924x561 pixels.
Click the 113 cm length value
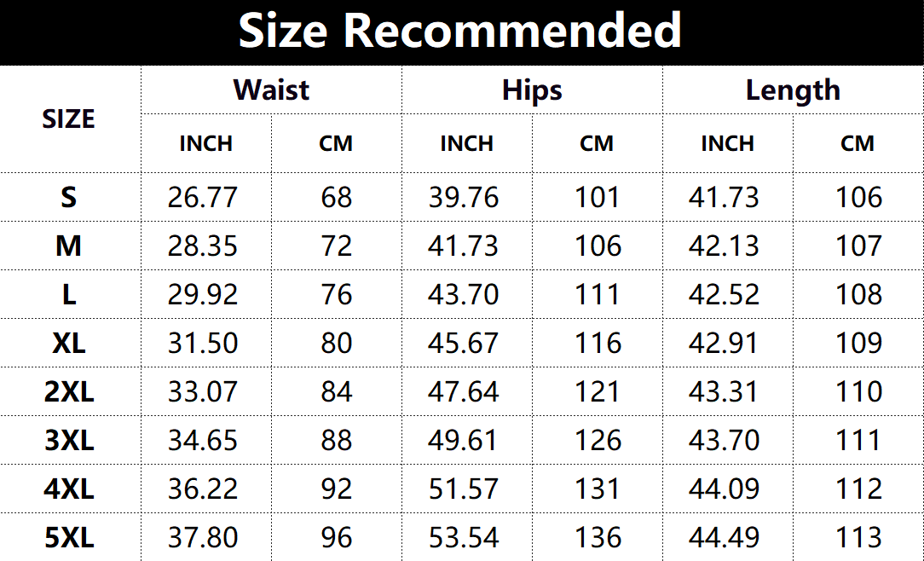858,538
